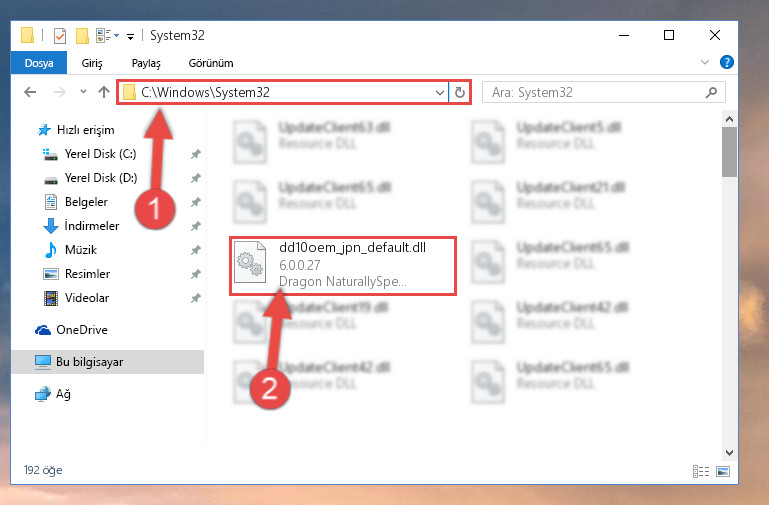This screenshot has width=769, height=505.
Task: Unpin Belgeler pin icon
Action: pos(196,202)
